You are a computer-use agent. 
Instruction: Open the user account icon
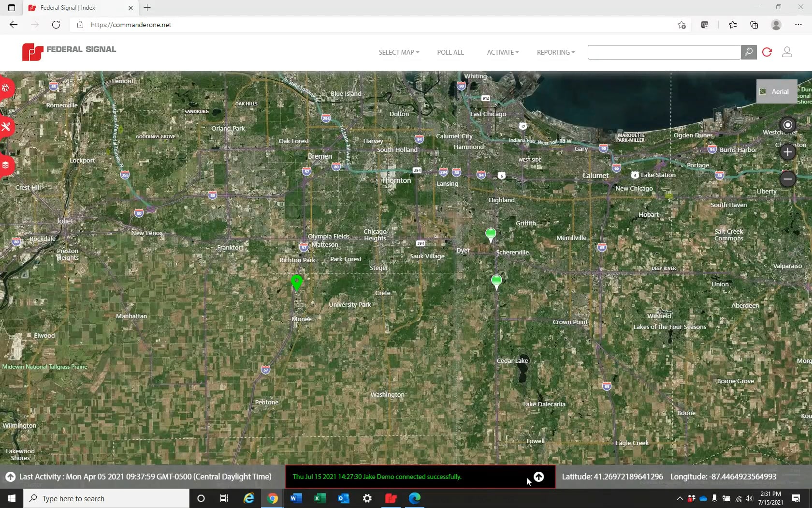pos(787,52)
